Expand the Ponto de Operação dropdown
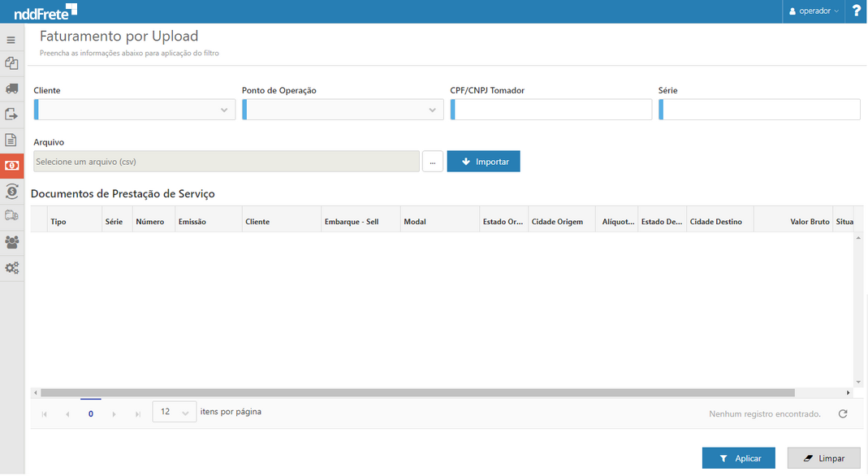Viewport: 868px width, 476px height. pos(432,110)
